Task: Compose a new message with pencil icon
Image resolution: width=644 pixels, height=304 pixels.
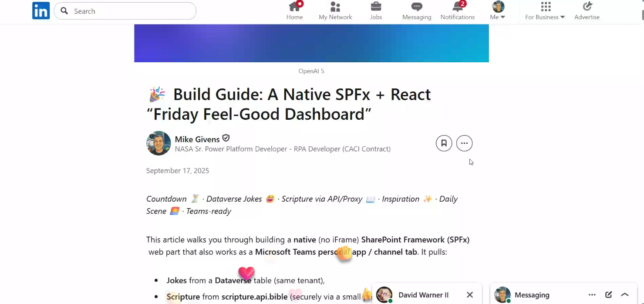Action: pos(608,295)
